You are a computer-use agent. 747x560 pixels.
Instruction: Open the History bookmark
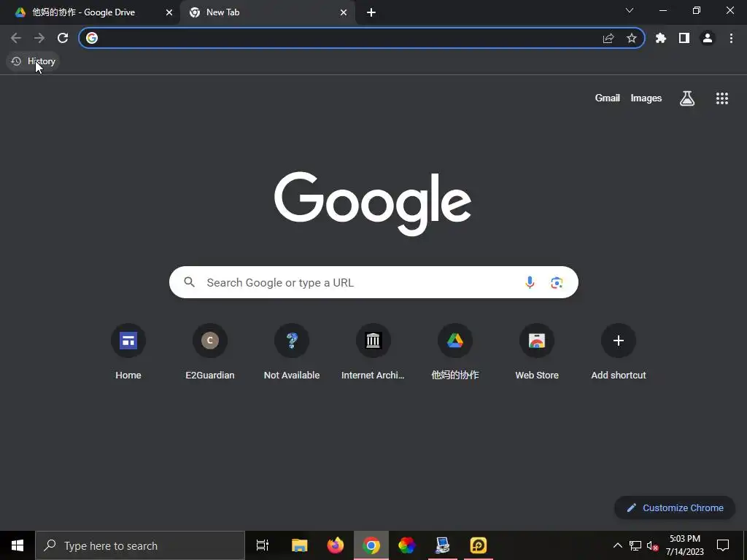(x=33, y=61)
